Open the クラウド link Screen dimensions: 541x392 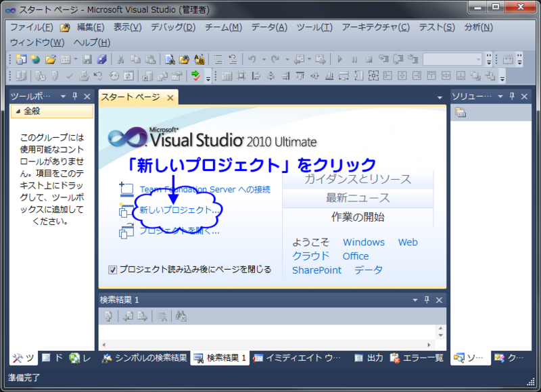[x=310, y=256]
